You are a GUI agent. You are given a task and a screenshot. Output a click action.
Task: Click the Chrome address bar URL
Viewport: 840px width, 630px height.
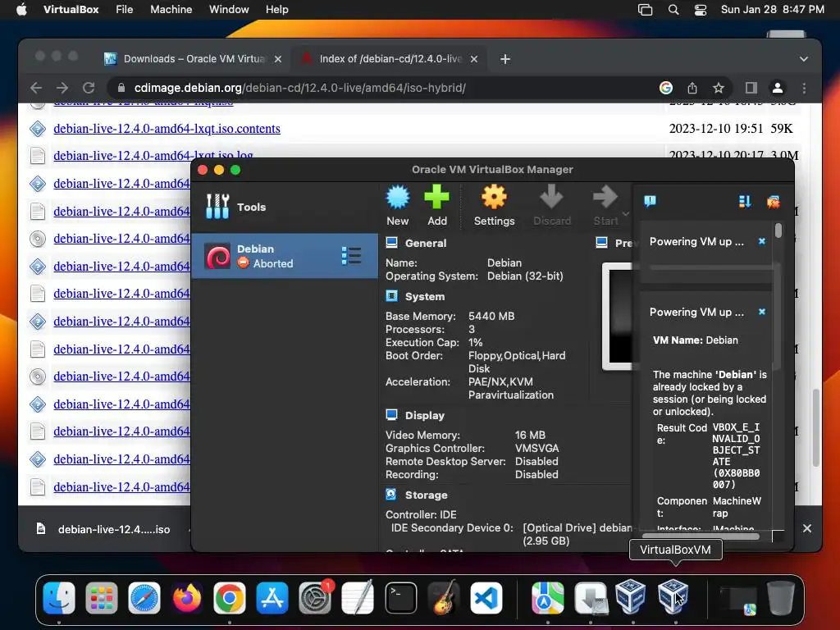click(300, 88)
